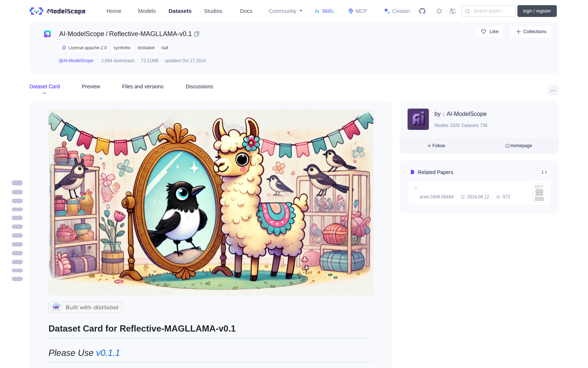Open the three-dots more options button
Screen dimensions: 588x368
(553, 90)
